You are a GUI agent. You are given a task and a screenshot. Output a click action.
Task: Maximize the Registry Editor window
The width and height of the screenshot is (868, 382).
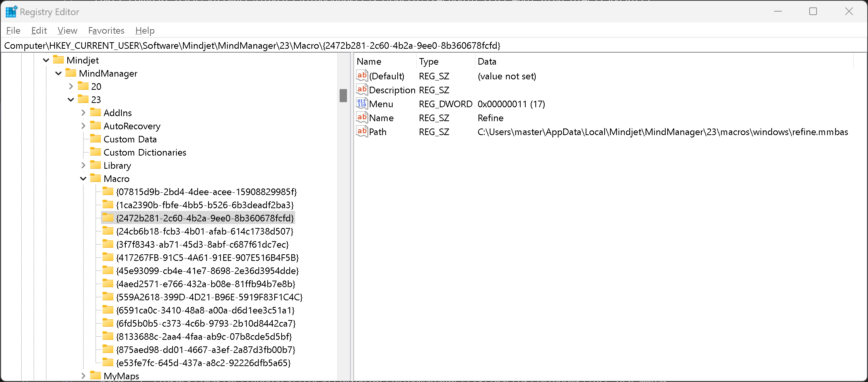[813, 11]
